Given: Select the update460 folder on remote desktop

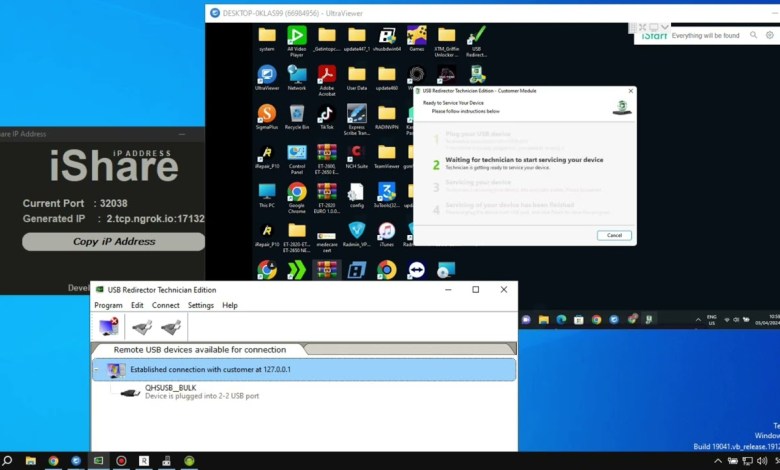Looking at the screenshot, I should click(x=387, y=78).
